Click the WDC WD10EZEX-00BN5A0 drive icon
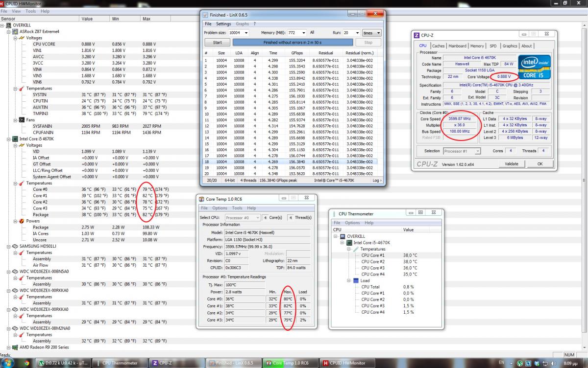This screenshot has width=588, height=368. (x=15, y=271)
